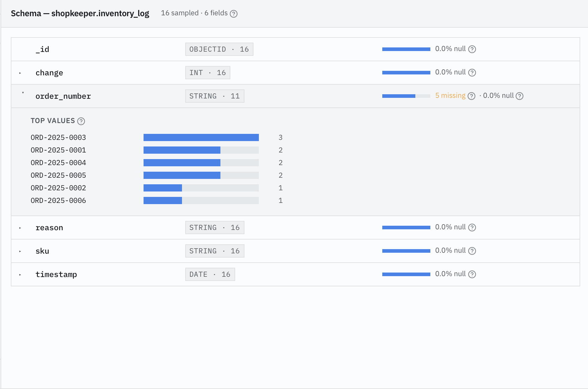
Task: Click help icon on change null percentage
Action: (472, 73)
